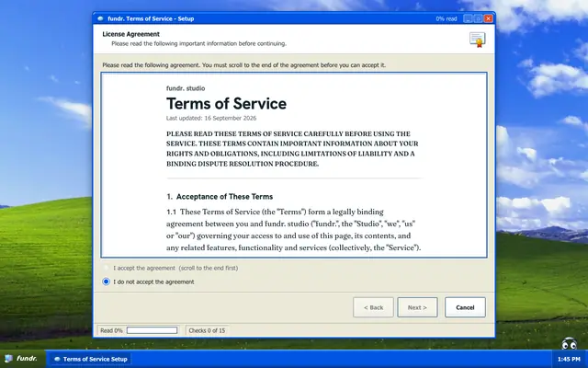Viewport: 588px width, 368px height.
Task: Click the Next button
Action: 417,307
